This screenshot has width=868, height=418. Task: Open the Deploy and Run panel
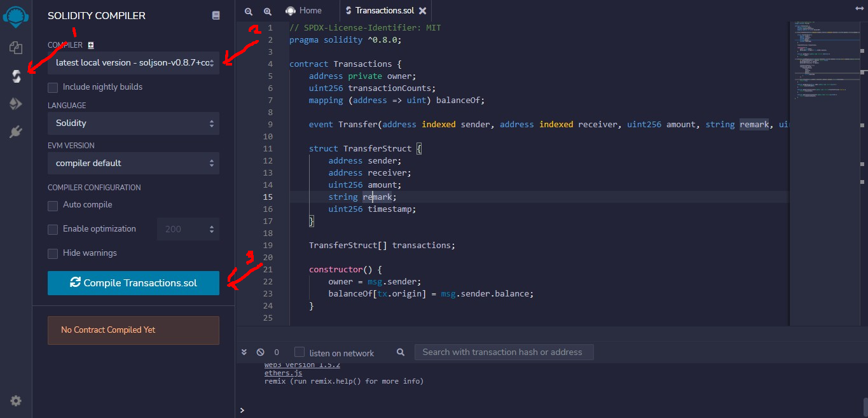click(15, 103)
